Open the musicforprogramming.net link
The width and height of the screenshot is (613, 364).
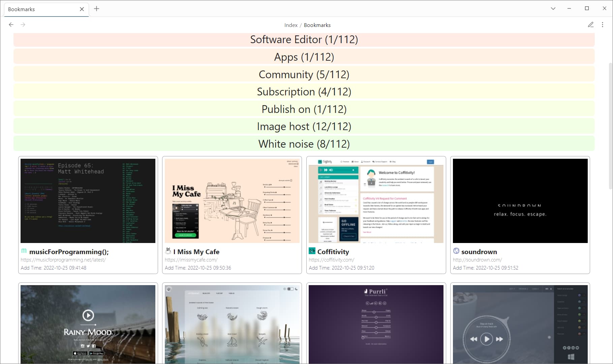click(x=63, y=260)
